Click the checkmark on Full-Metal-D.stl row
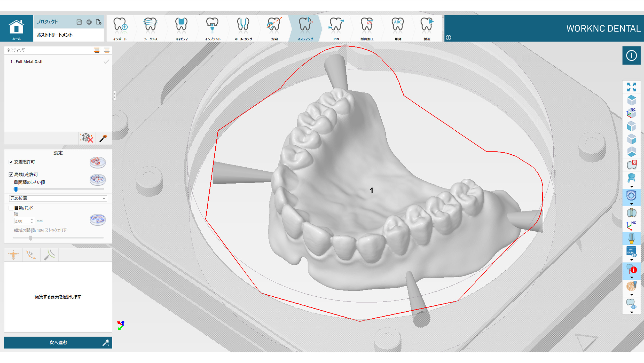644x363 pixels. click(106, 62)
